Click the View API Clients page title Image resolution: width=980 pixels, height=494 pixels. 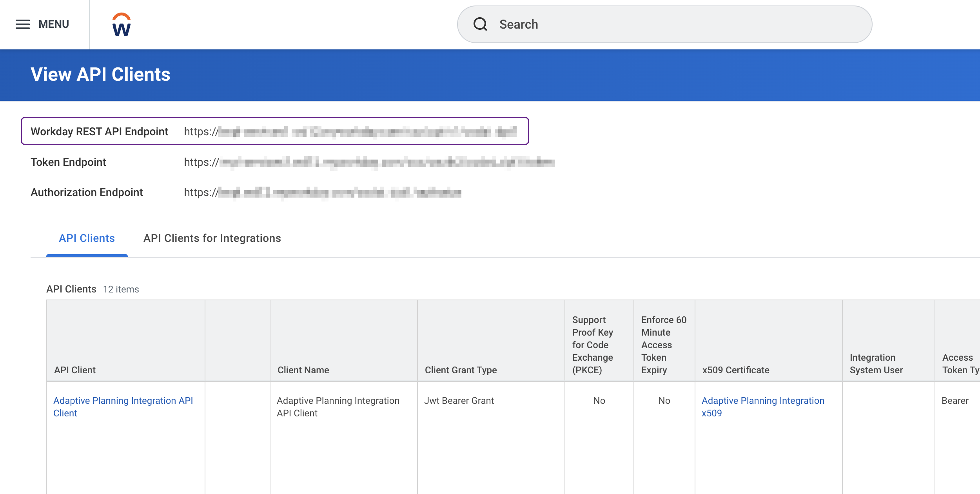(x=100, y=74)
